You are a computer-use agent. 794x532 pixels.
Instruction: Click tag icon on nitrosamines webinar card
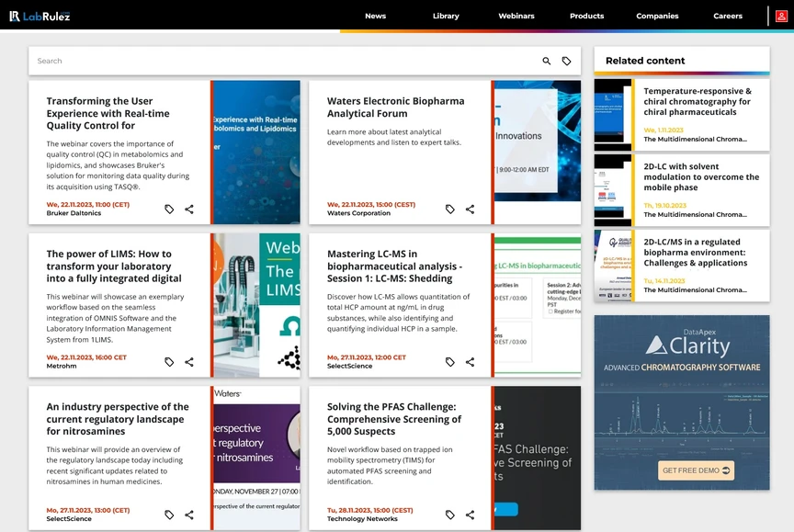coord(169,515)
